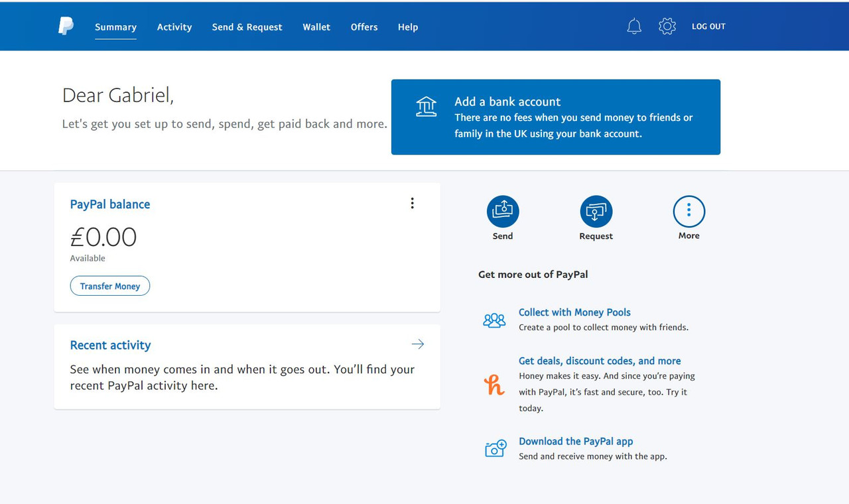849x504 pixels.
Task: Open the Activity tab
Action: coord(174,27)
